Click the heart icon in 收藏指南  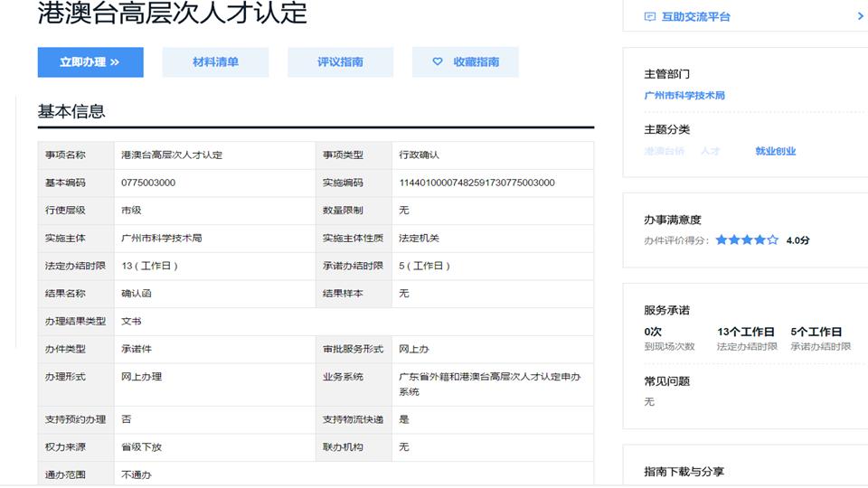tap(438, 62)
